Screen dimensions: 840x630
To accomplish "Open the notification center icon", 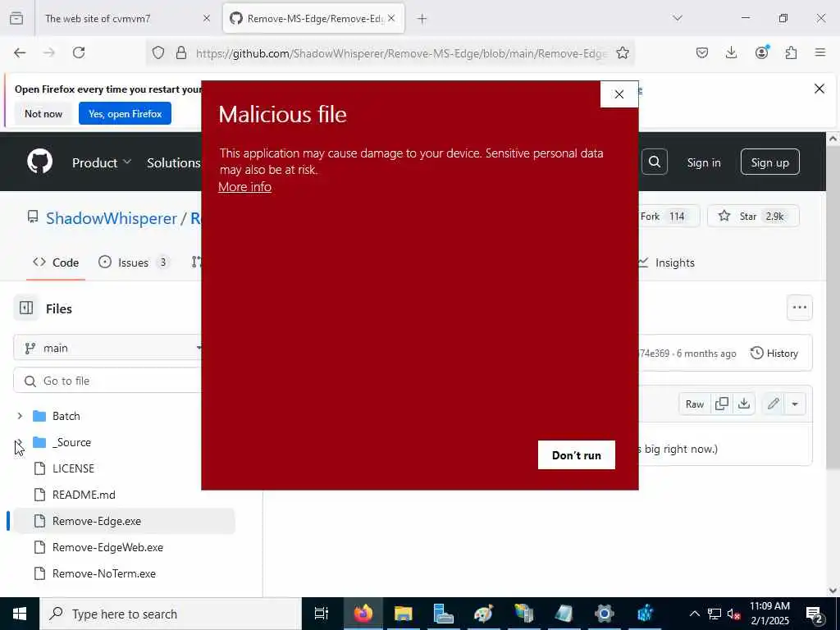I will click(815, 614).
